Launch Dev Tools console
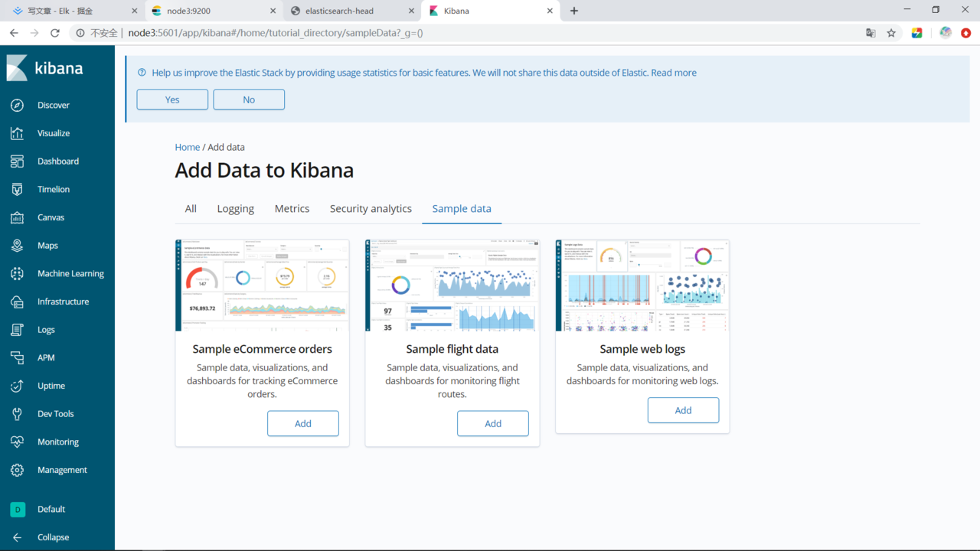 (54, 413)
